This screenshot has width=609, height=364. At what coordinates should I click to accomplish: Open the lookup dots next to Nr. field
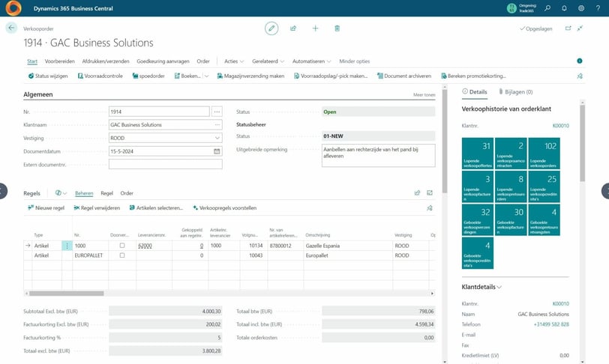pyautogui.click(x=217, y=112)
